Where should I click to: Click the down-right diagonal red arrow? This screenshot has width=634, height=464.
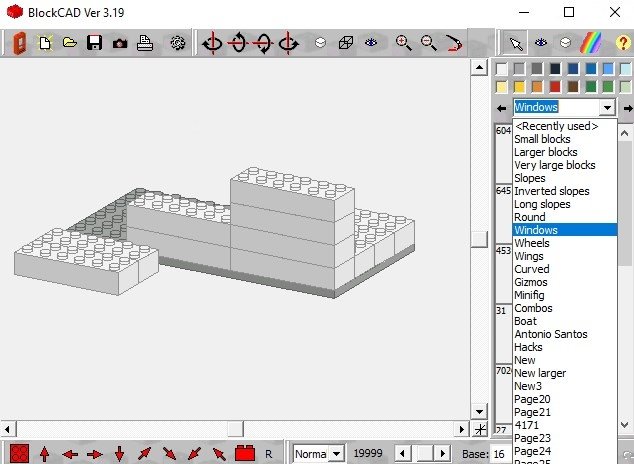[x=169, y=453]
